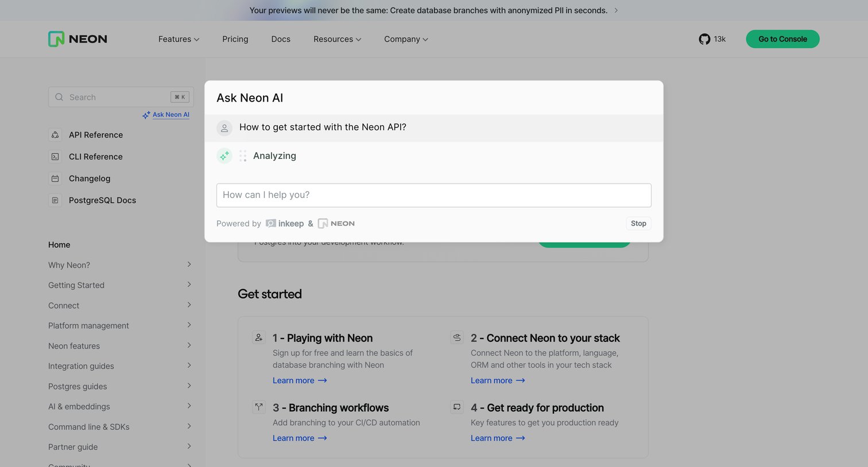Screen dimensions: 868x467
Task: Click the Ask Neon AI dialog title
Action: pyautogui.click(x=250, y=98)
